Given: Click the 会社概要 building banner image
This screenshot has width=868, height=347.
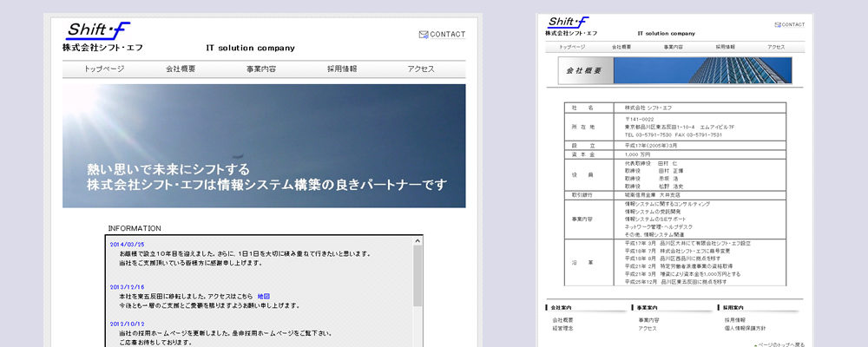Looking at the screenshot, I should click(x=674, y=70).
